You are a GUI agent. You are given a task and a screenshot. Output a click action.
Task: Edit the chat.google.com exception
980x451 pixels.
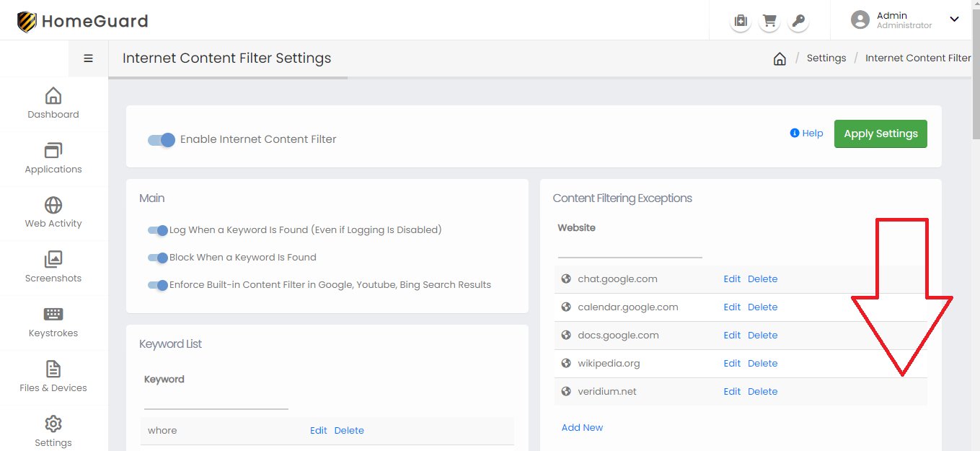[x=732, y=279]
